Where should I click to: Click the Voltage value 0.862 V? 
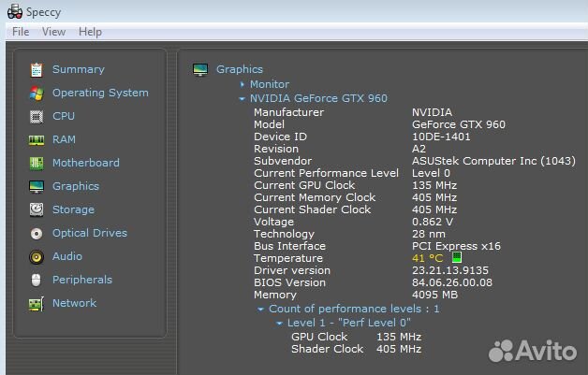(433, 222)
